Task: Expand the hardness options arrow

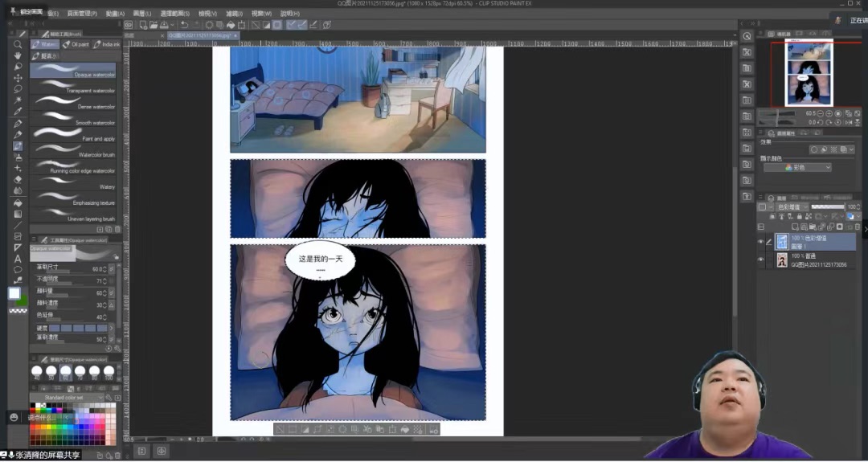Action: click(111, 328)
